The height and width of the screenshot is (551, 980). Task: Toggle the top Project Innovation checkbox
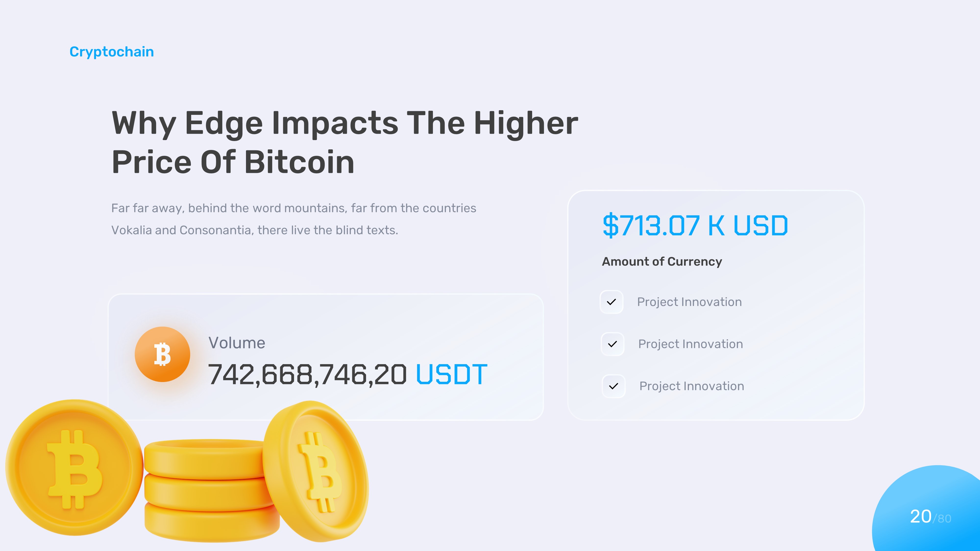tap(611, 302)
